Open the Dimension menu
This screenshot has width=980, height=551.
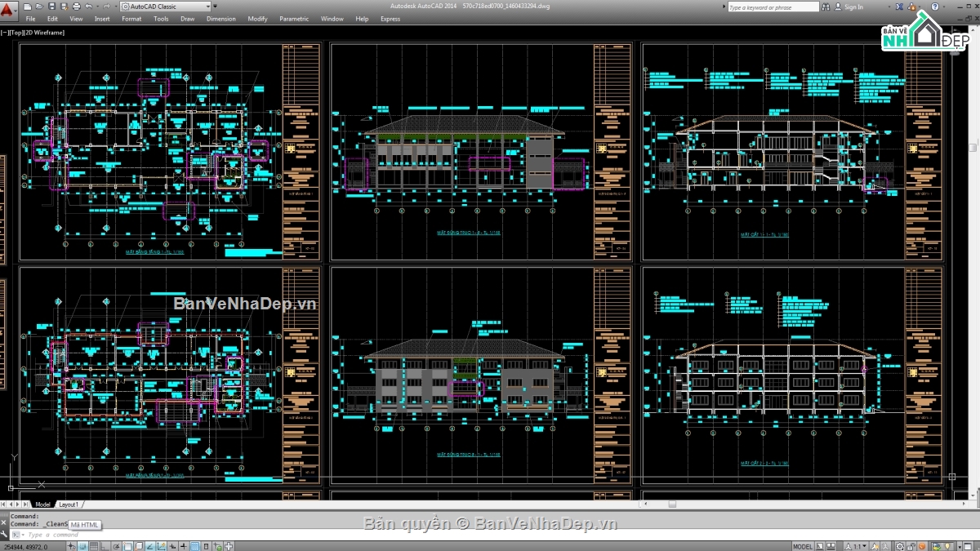(220, 19)
